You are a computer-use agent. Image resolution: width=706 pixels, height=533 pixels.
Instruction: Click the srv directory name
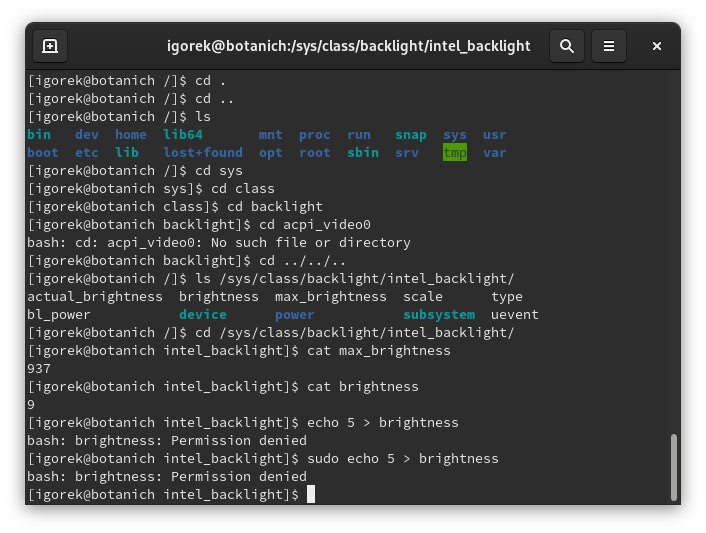pos(407,153)
